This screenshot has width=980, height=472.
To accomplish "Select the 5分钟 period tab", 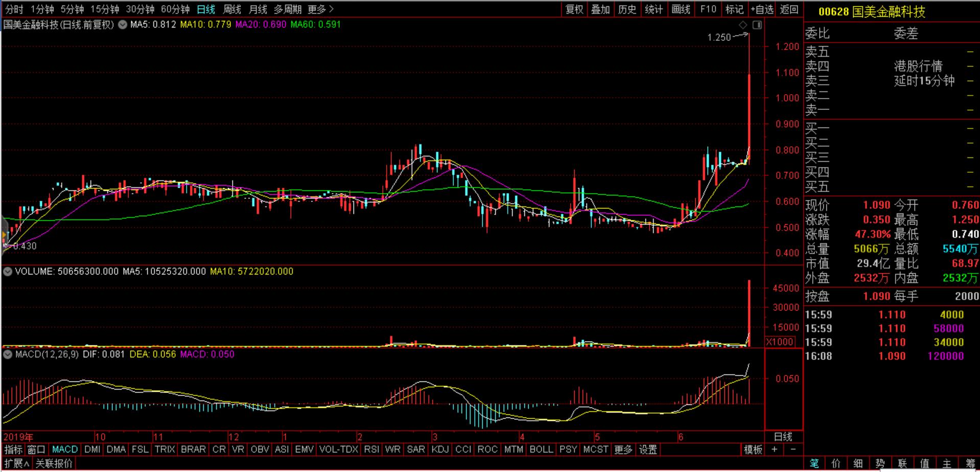I will [x=72, y=9].
